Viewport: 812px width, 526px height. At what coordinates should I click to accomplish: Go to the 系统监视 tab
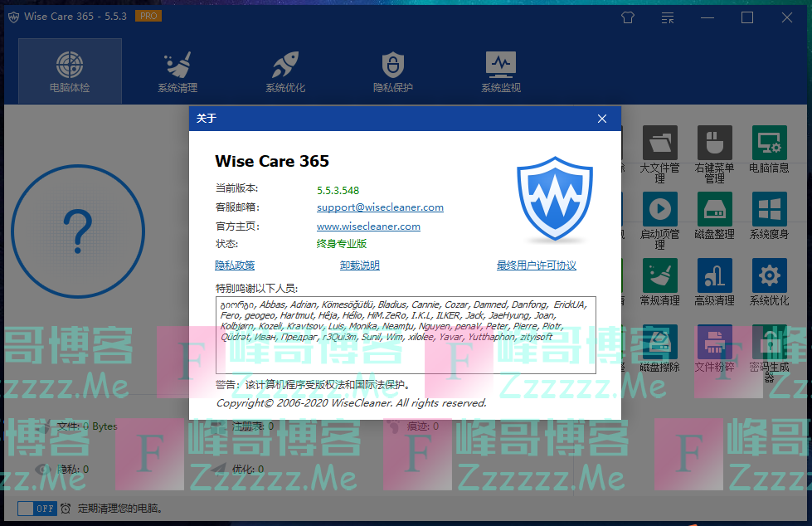click(500, 71)
